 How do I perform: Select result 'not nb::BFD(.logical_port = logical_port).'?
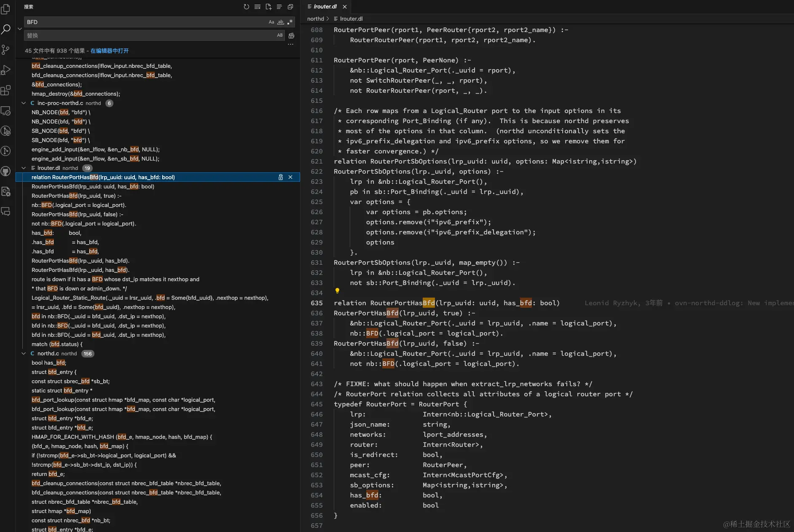(x=84, y=224)
